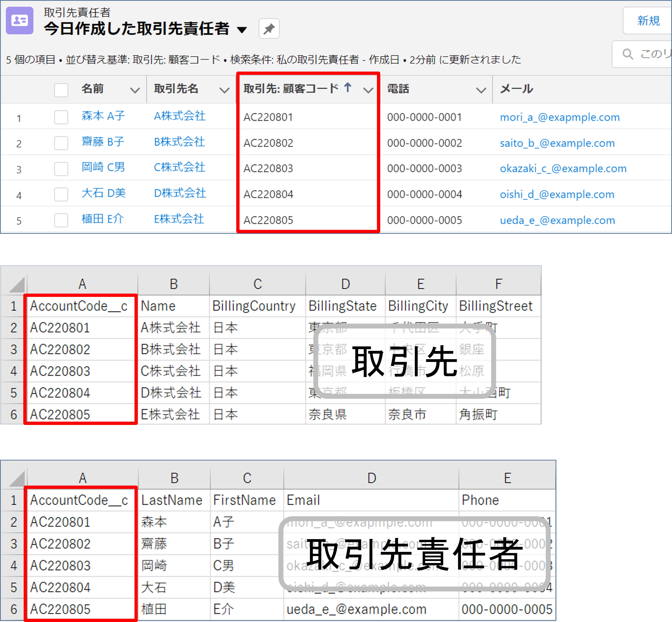Click customer code AC220802 in list view

click(268, 143)
